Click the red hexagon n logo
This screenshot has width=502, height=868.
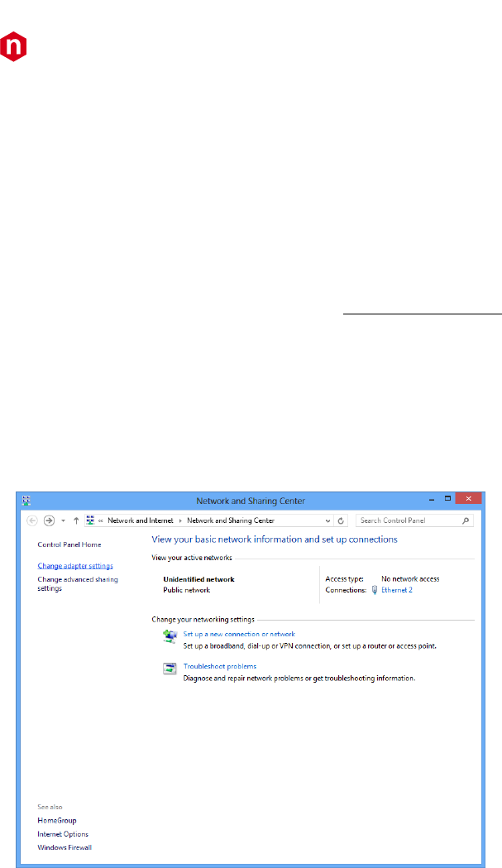pyautogui.click(x=13, y=46)
